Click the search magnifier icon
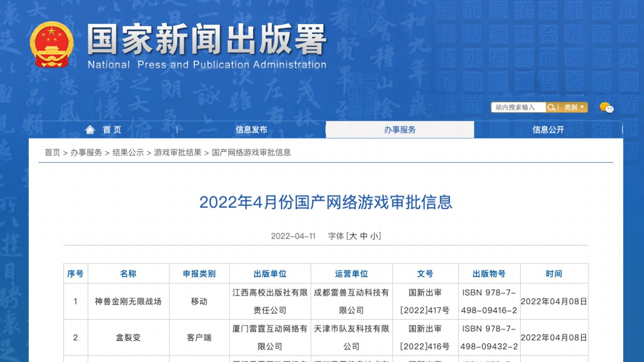The width and height of the screenshot is (644, 362). coord(551,107)
